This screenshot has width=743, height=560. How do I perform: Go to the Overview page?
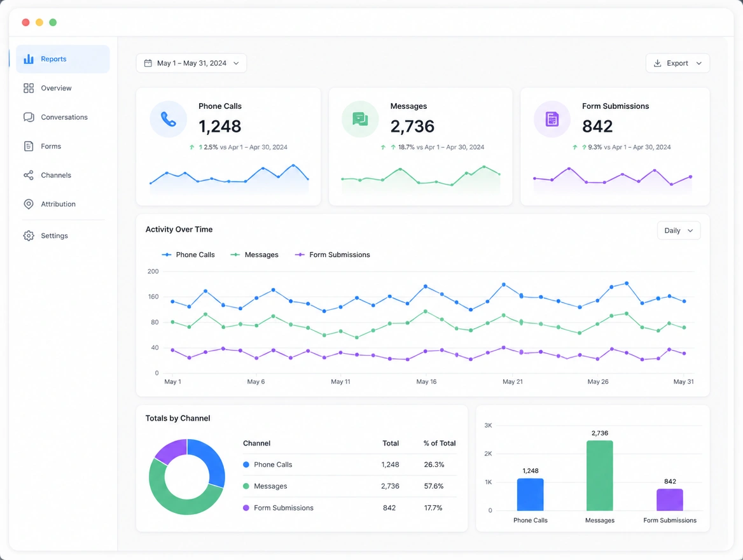63,88
